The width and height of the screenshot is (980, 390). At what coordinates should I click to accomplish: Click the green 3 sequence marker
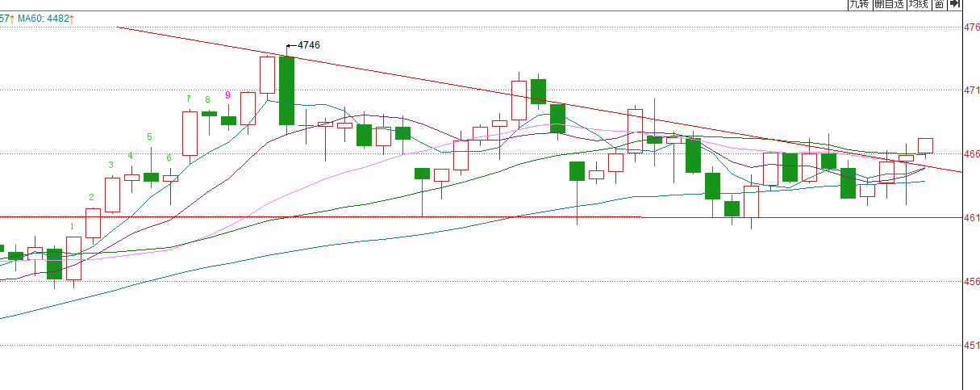point(111,165)
